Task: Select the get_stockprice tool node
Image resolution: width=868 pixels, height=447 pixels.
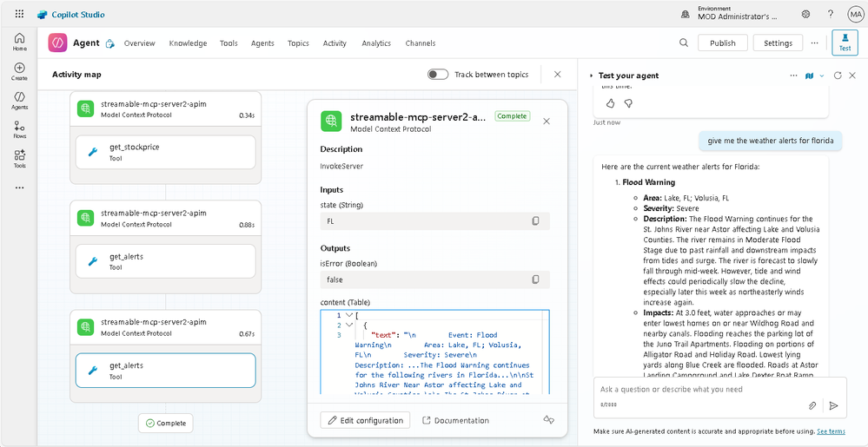Action: (165, 152)
